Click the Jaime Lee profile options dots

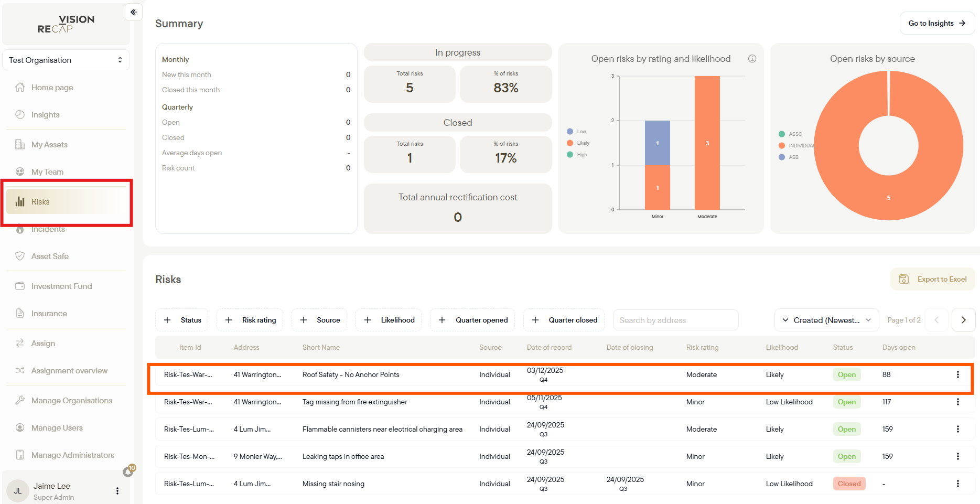117,491
